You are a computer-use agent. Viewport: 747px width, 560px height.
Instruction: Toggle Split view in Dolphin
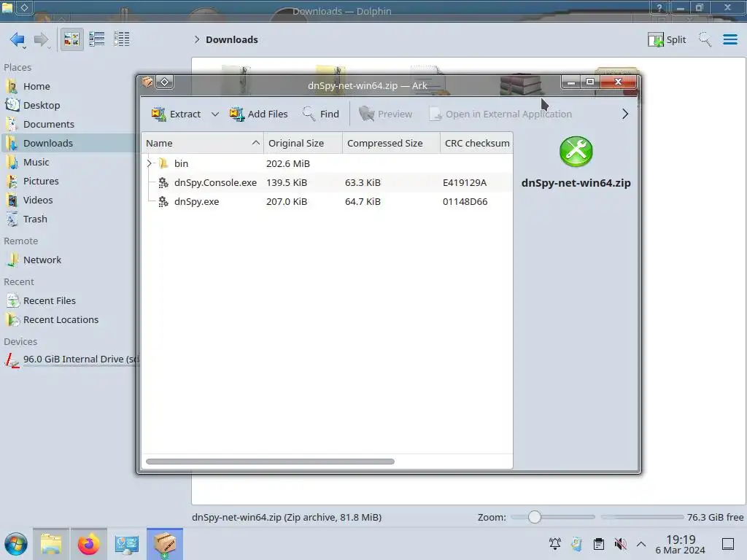pyautogui.click(x=667, y=39)
